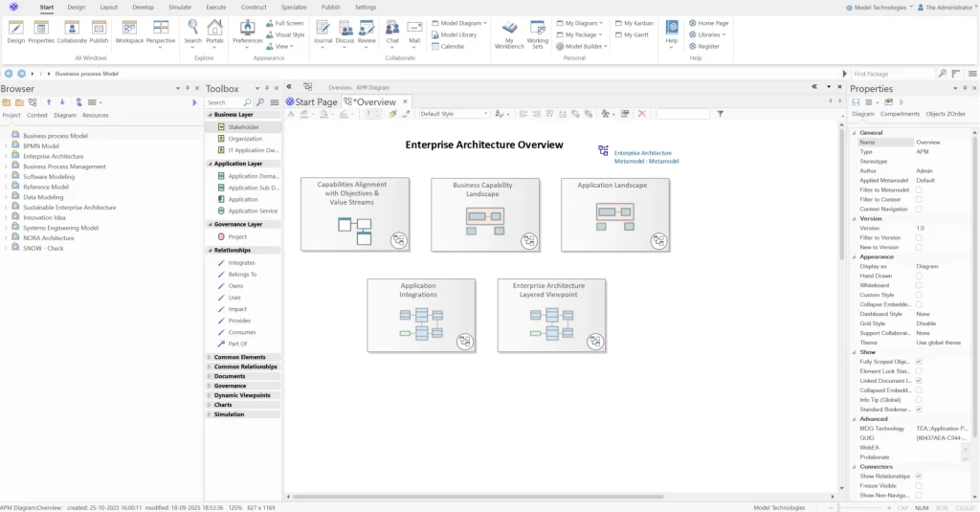980x512 pixels.
Task: Enable Hand Drawn checkbox
Action: 919,276
